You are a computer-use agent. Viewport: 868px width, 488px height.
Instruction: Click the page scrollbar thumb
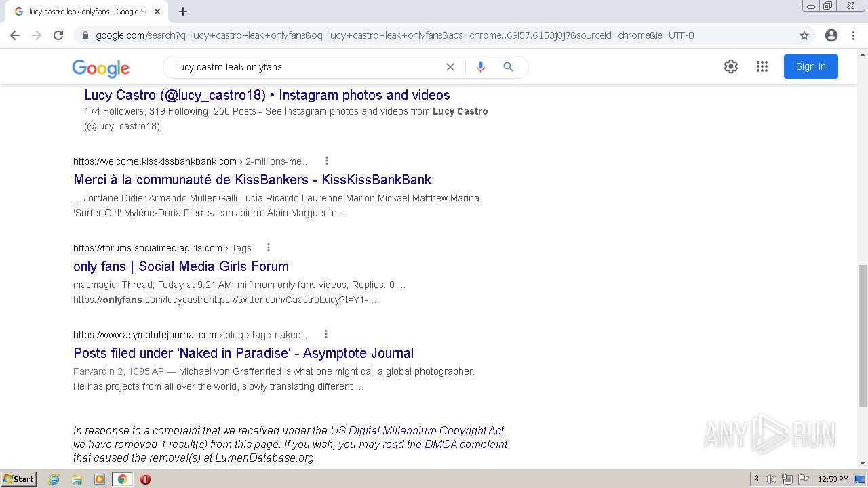tap(863, 335)
